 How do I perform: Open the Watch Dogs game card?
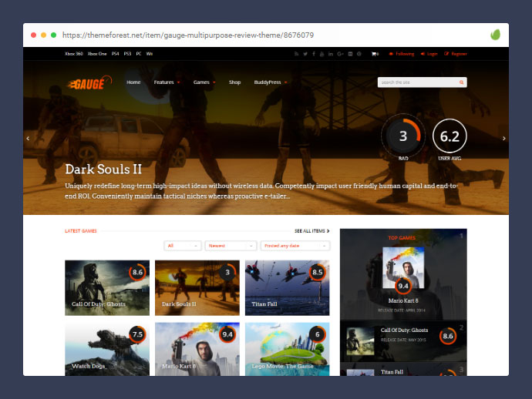pos(107,349)
